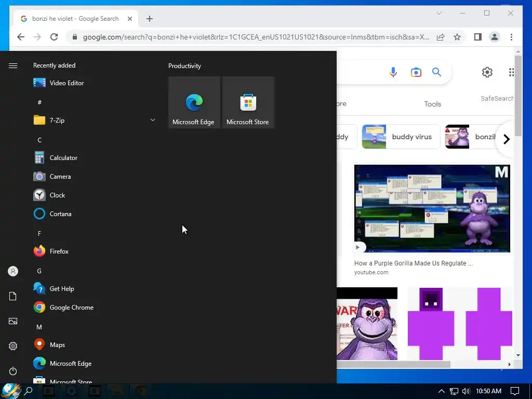Search by image with camera icon
Image resolution: width=532 pixels, height=399 pixels.
coord(416,72)
